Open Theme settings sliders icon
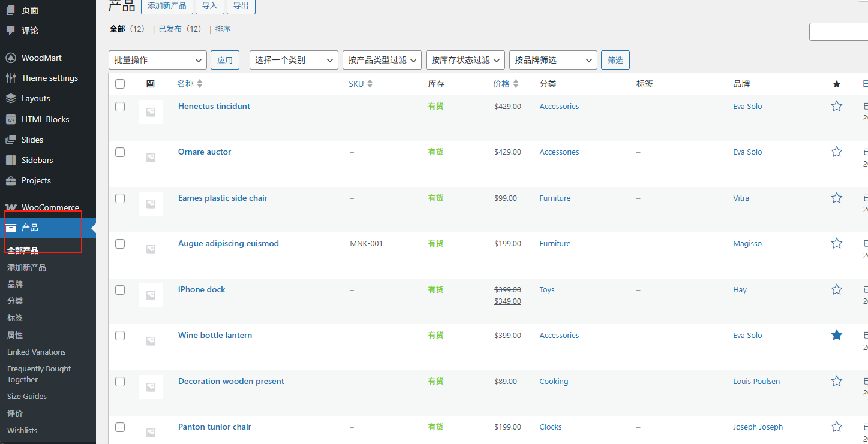This screenshot has height=444, width=868. 11,78
